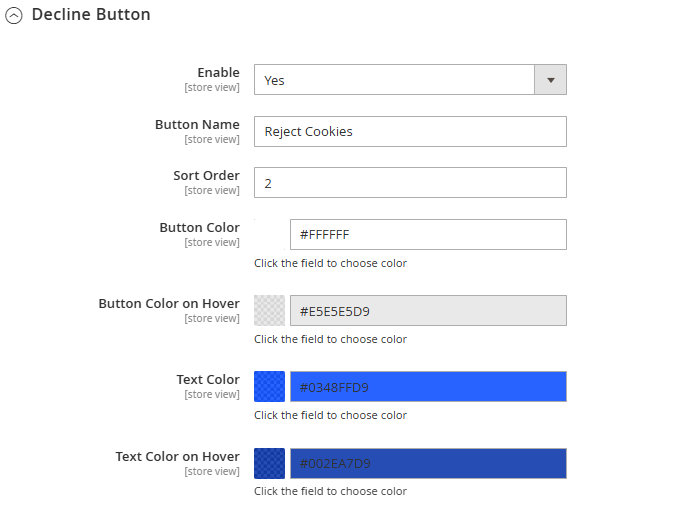Image resolution: width=685 pixels, height=522 pixels.
Task: Click the #002EA7D9 hover text color field
Action: point(428,463)
